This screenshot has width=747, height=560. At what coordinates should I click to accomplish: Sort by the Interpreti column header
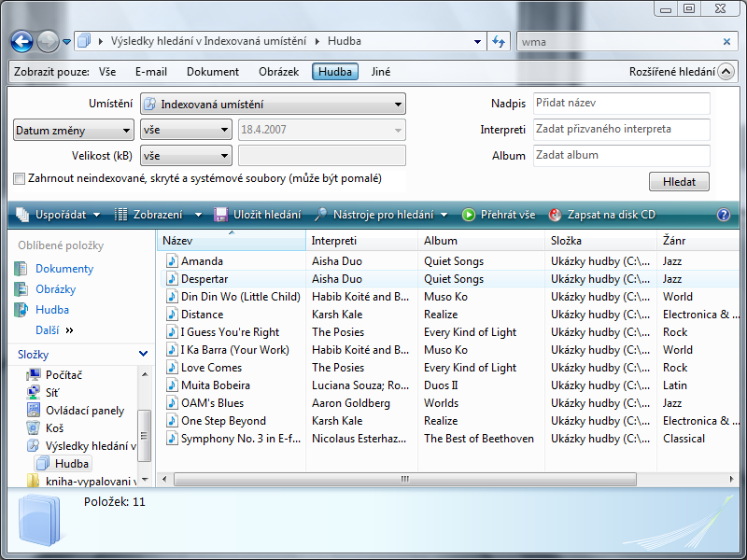click(x=362, y=241)
